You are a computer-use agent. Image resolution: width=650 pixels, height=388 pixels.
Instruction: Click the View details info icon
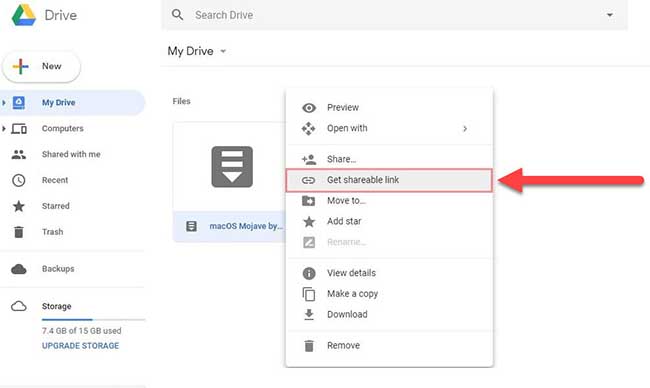(x=309, y=274)
